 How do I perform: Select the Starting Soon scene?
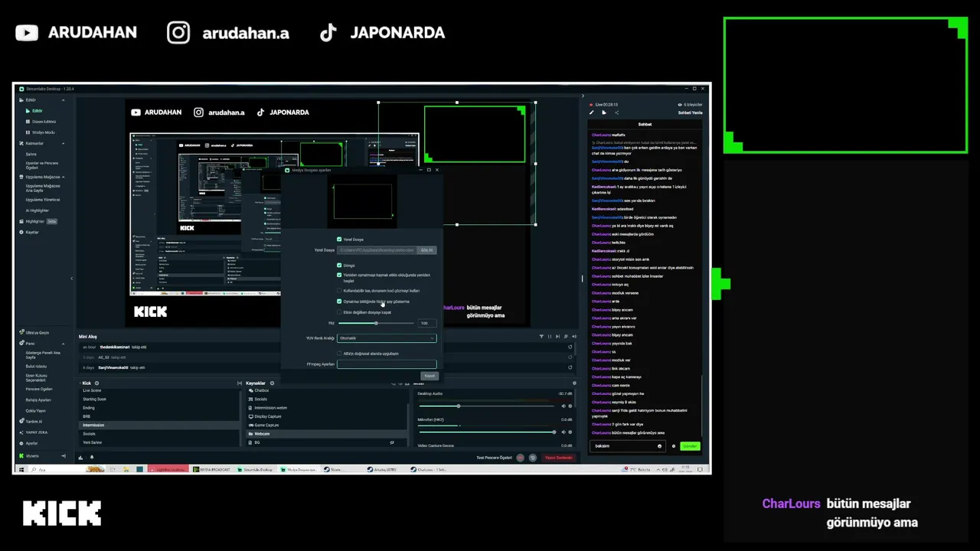tap(158, 399)
